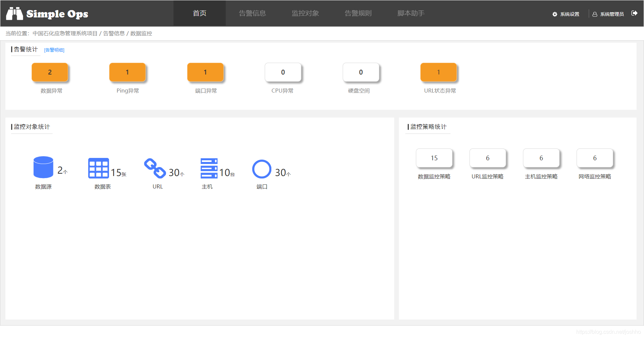Select the 主机 server stack icon
644x338 pixels.
[x=209, y=169]
